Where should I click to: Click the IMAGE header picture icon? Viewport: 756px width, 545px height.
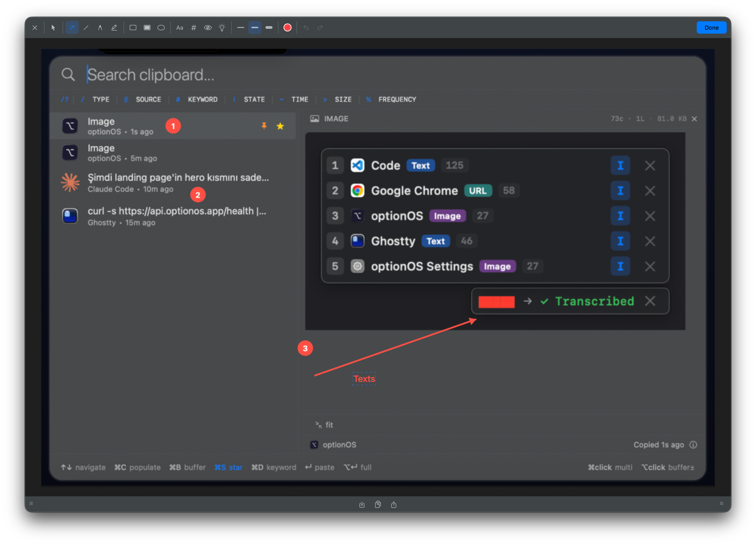pos(315,119)
